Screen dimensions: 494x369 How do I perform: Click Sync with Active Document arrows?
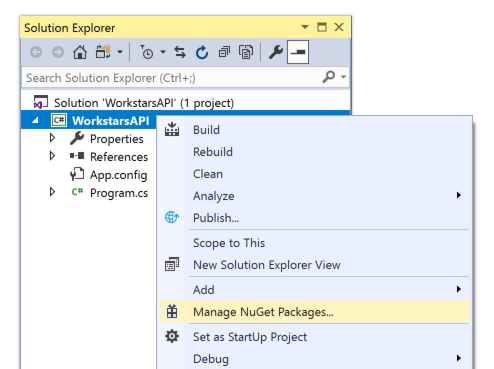coord(180,52)
